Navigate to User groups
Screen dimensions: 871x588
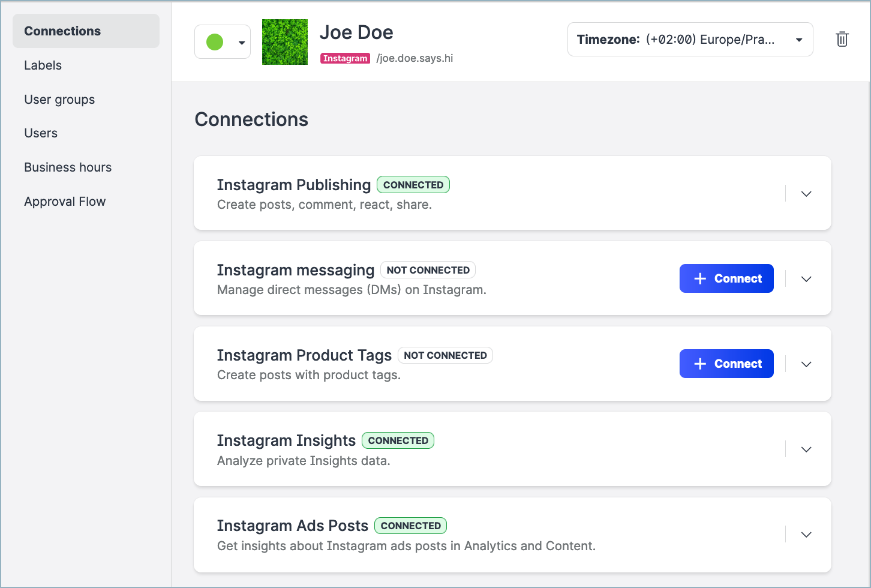59,99
